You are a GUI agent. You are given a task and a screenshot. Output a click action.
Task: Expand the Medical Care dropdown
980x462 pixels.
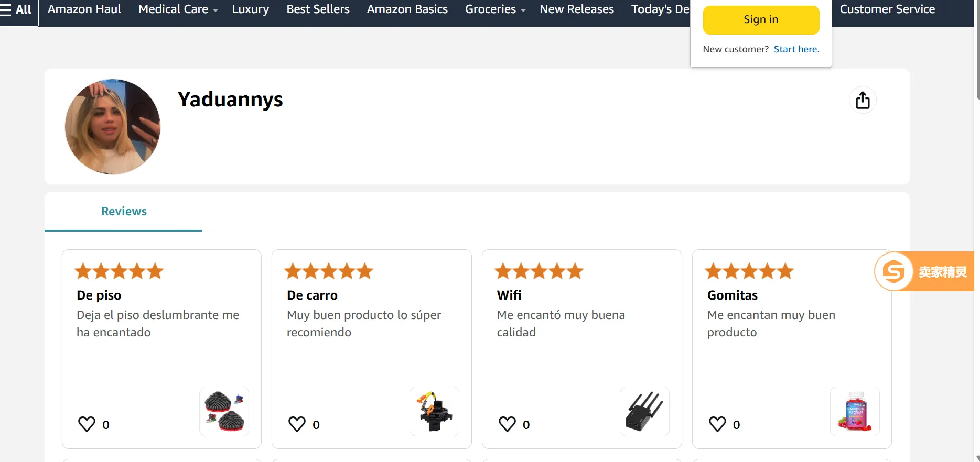pos(178,9)
